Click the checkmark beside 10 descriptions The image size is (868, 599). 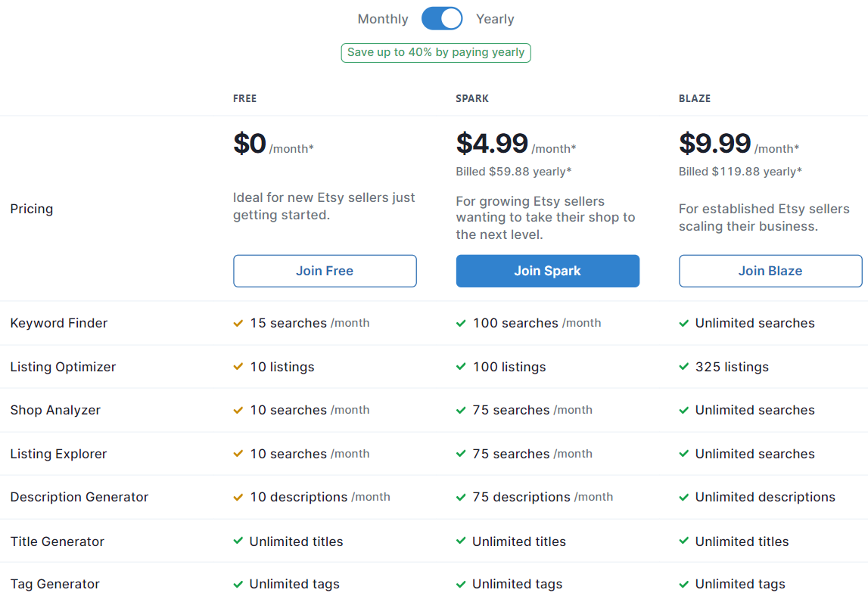[238, 497]
